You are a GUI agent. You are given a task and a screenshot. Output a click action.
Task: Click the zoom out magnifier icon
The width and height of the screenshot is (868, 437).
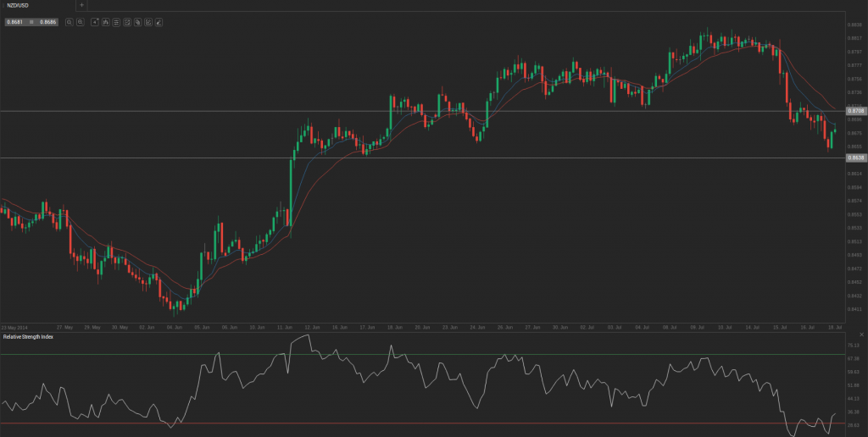pyautogui.click(x=70, y=21)
